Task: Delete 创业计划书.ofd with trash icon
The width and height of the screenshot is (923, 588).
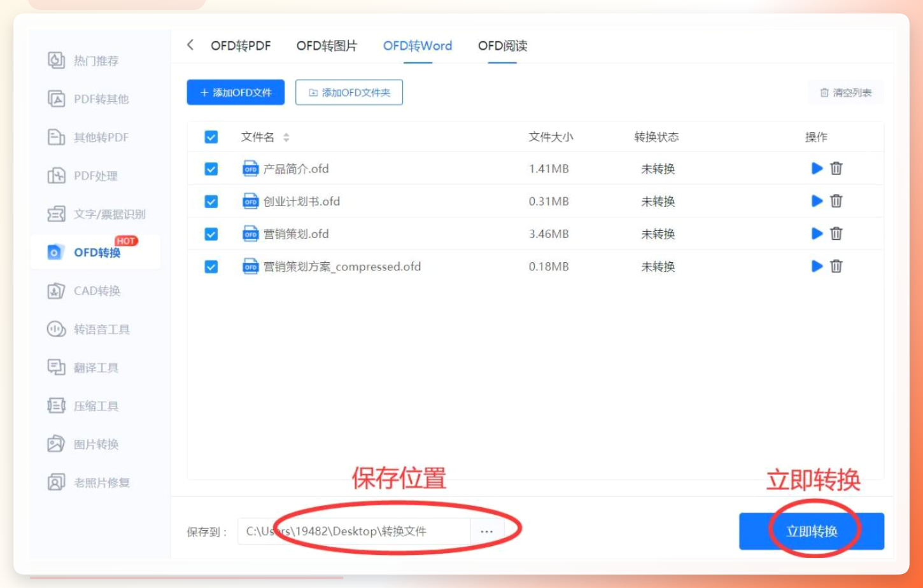Action: point(836,201)
